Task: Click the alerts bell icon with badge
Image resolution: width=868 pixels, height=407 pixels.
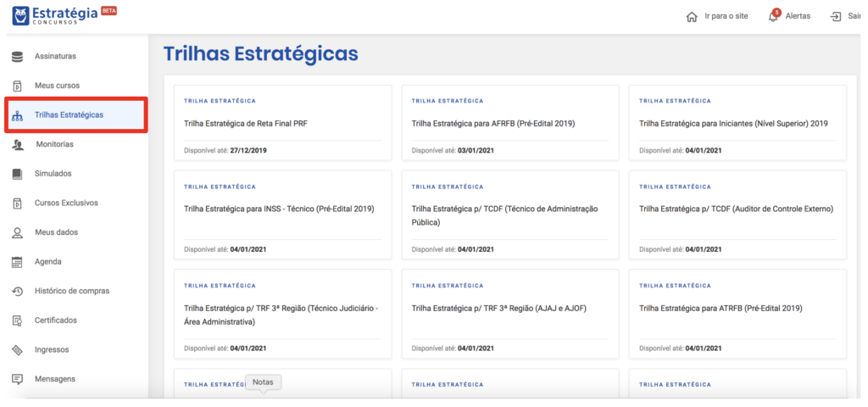Action: 773,16
